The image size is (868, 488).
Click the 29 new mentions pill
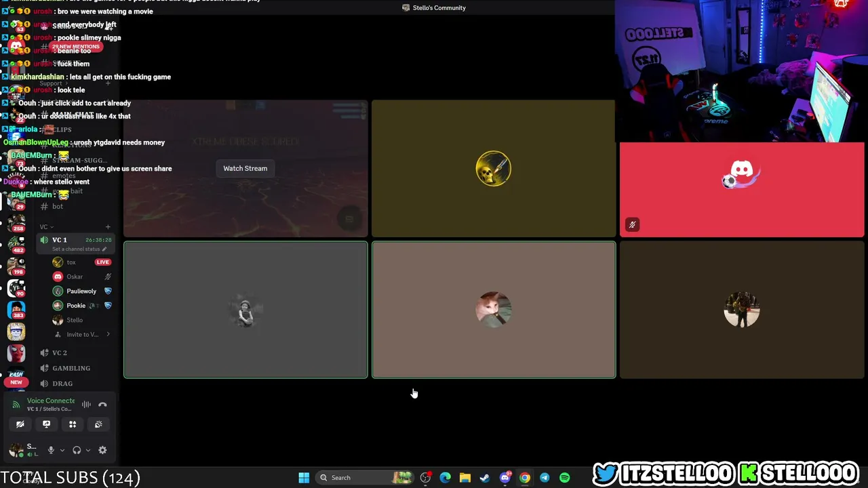[x=75, y=47]
